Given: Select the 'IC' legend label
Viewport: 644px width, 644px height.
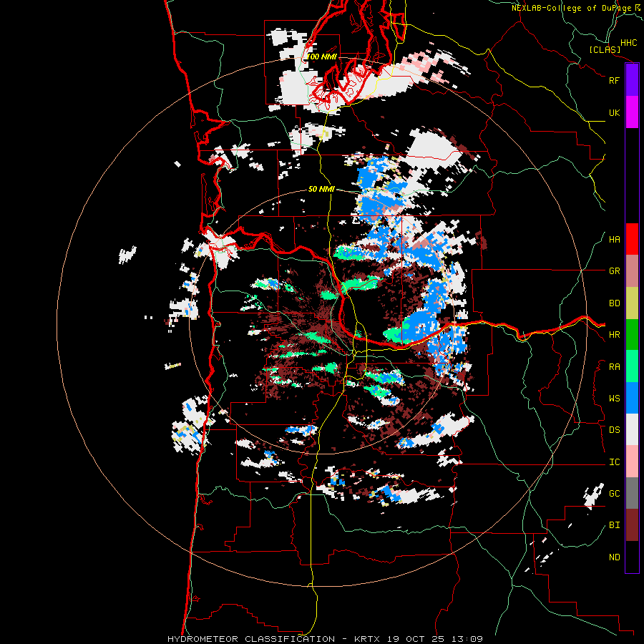Looking at the screenshot, I should point(614,462).
